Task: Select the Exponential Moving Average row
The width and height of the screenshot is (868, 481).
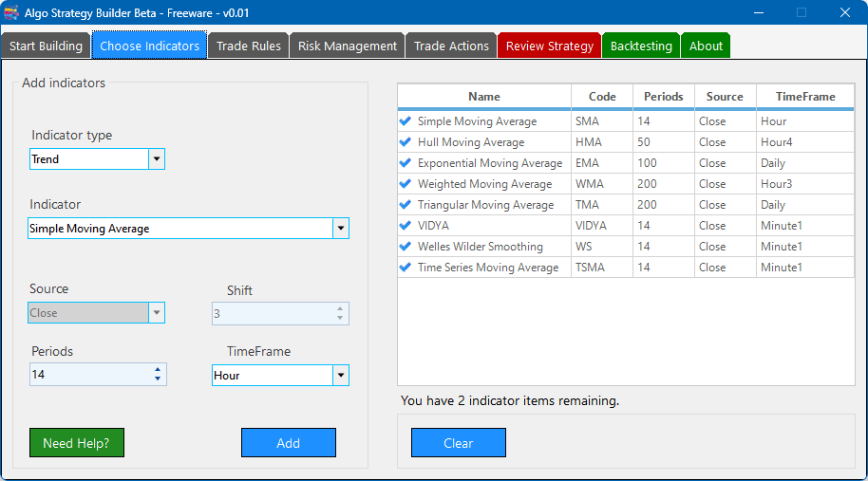Action: 489,163
